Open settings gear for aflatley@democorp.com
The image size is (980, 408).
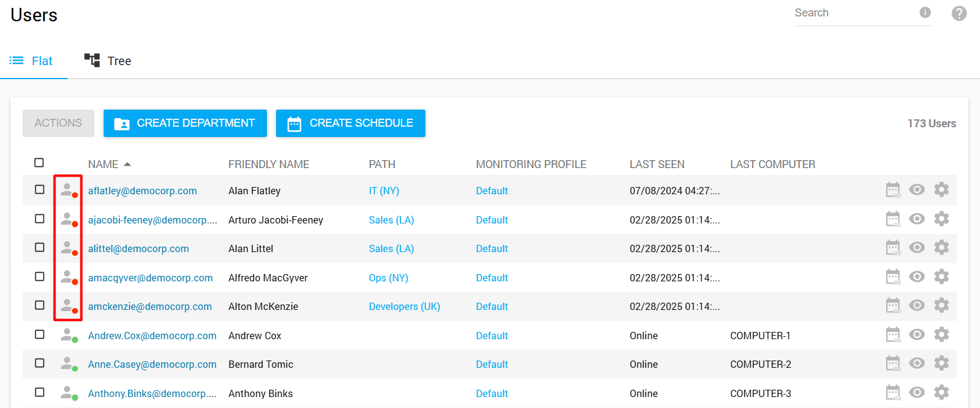click(941, 190)
